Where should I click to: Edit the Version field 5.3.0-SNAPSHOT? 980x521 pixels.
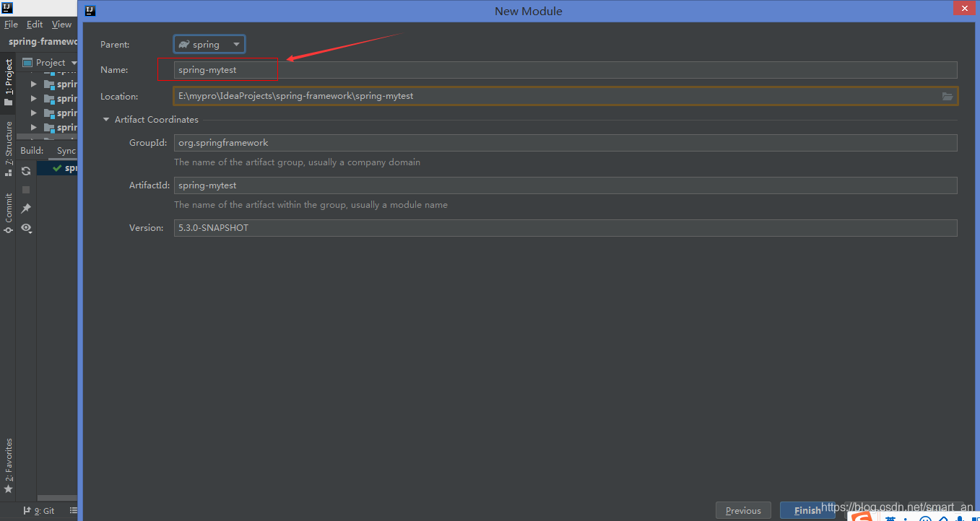pos(565,228)
